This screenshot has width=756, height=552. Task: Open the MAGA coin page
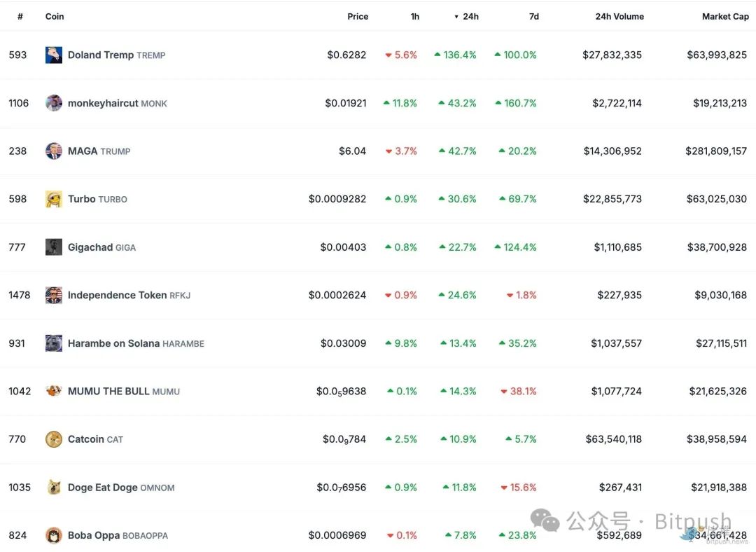tap(83, 151)
